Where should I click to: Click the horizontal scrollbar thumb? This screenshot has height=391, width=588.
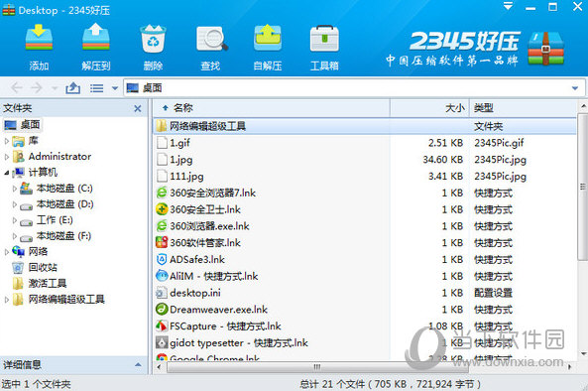click(317, 367)
